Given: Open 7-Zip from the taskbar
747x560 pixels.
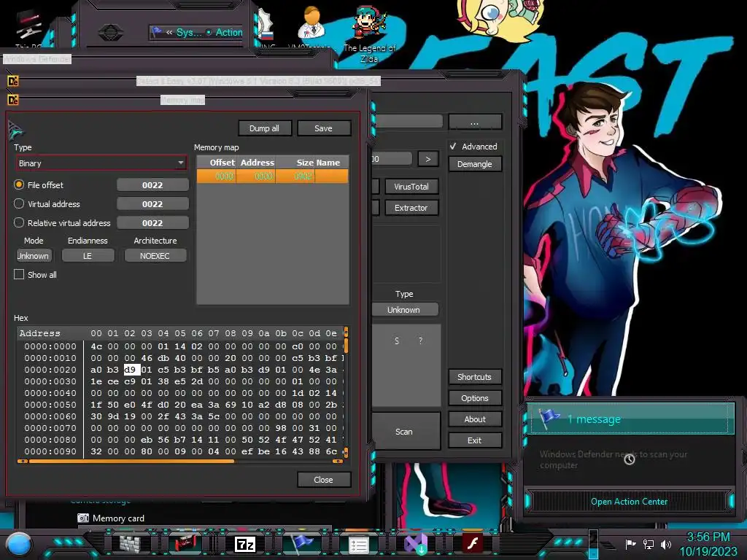Looking at the screenshot, I should pyautogui.click(x=245, y=544).
